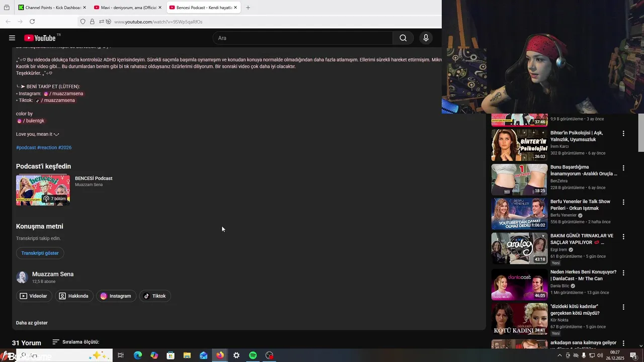Screen dimensions: 644x362
Task: Open options for Neden Herkes Beni Konuşuyor
Action: pos(623,273)
